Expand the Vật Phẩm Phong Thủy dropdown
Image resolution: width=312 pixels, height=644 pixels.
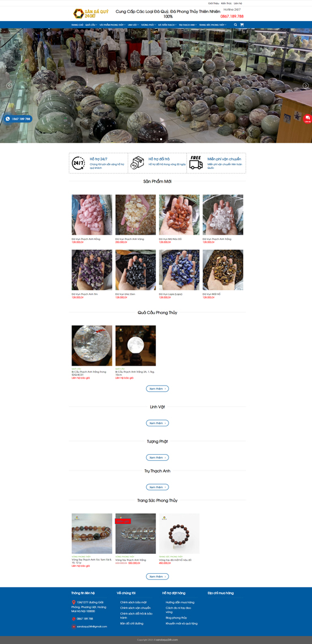click(x=112, y=24)
